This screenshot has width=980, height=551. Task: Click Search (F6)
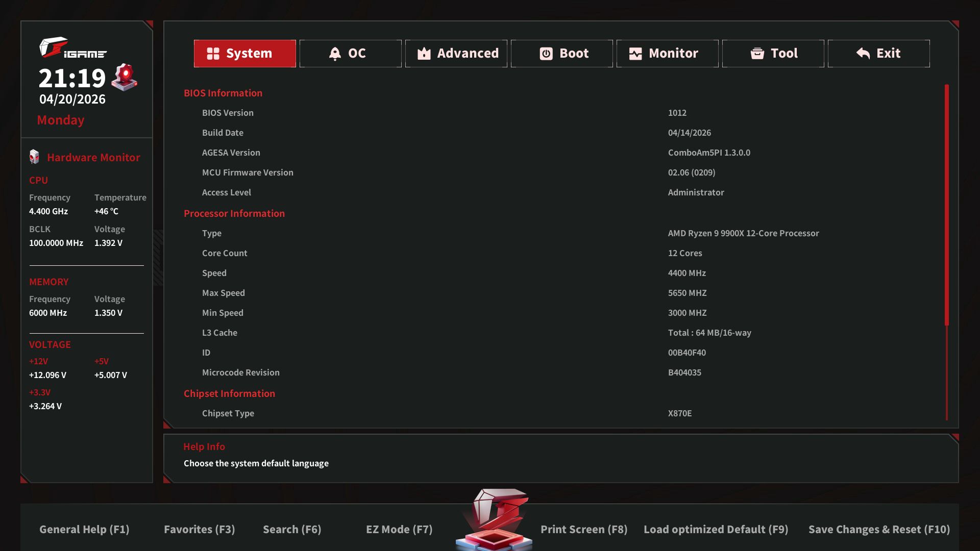tap(292, 530)
